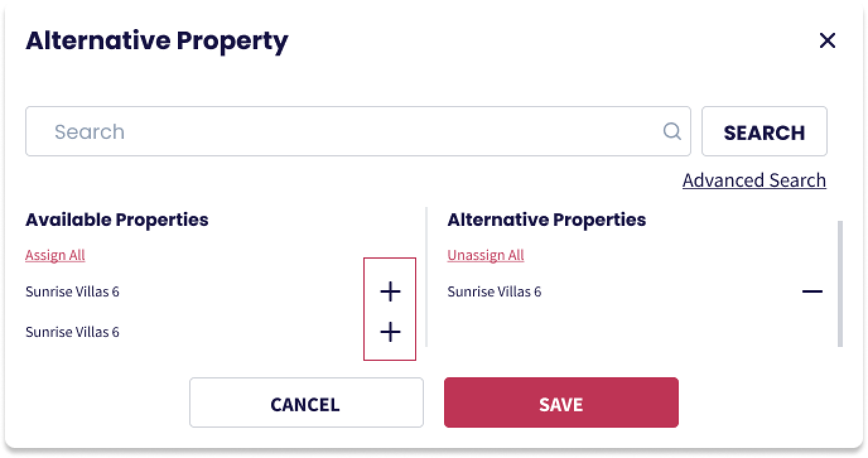Close the Alternative Property dialog

coord(827,41)
